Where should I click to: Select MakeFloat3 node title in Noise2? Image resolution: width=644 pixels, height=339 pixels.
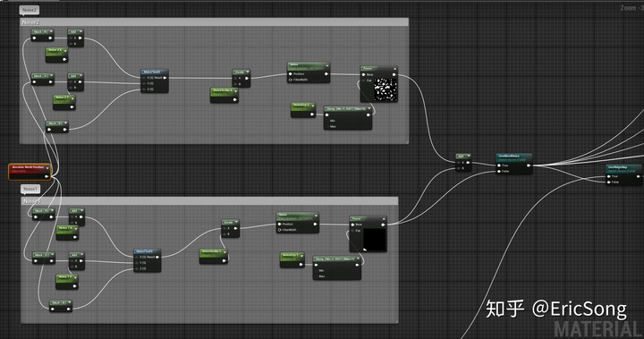(x=151, y=72)
